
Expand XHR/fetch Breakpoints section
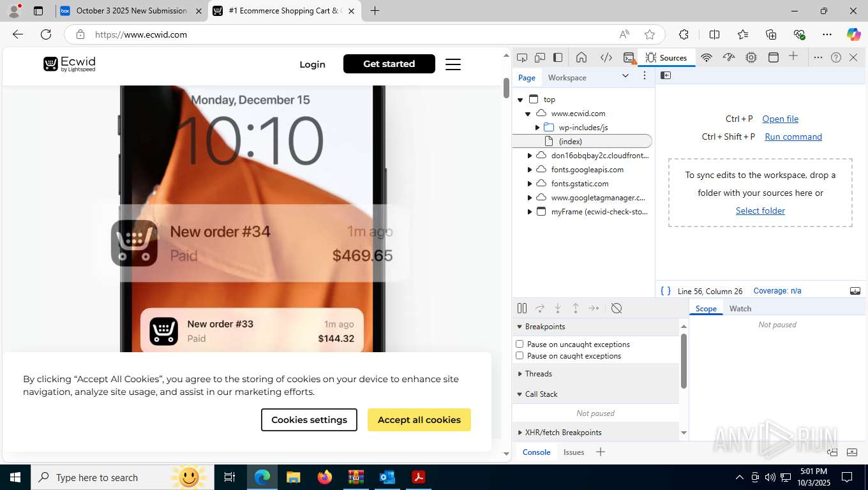click(596, 432)
